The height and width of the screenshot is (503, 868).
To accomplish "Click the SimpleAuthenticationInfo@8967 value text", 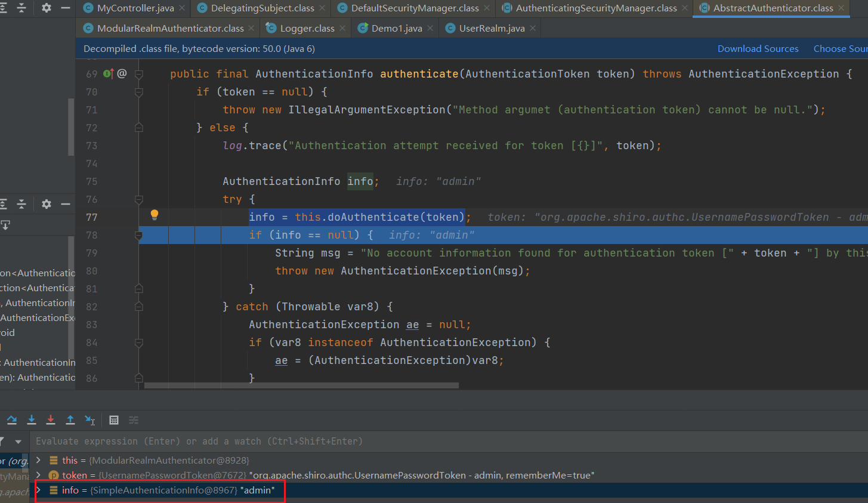I will pos(163,490).
